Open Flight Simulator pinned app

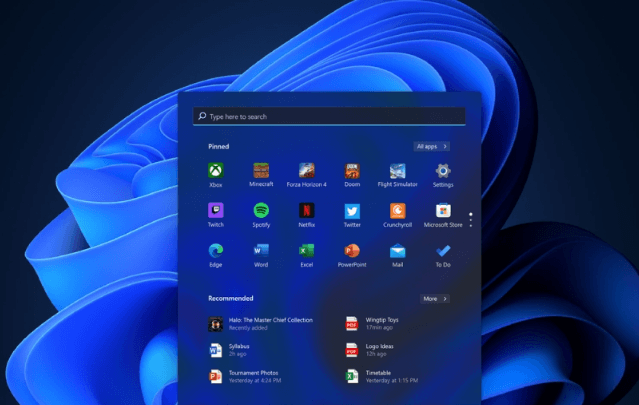coord(397,171)
